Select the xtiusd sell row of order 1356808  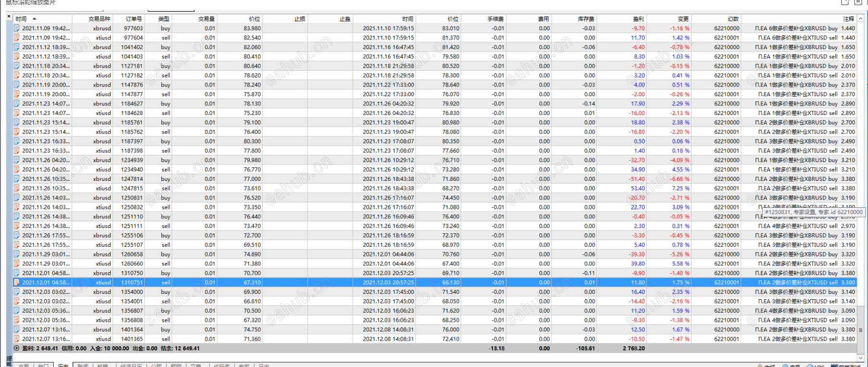435,320
